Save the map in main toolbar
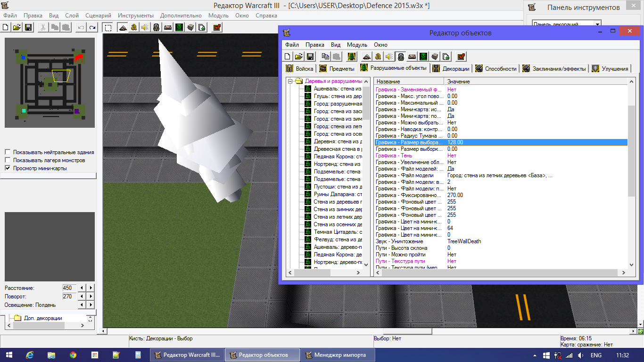644x362 pixels. [28, 27]
